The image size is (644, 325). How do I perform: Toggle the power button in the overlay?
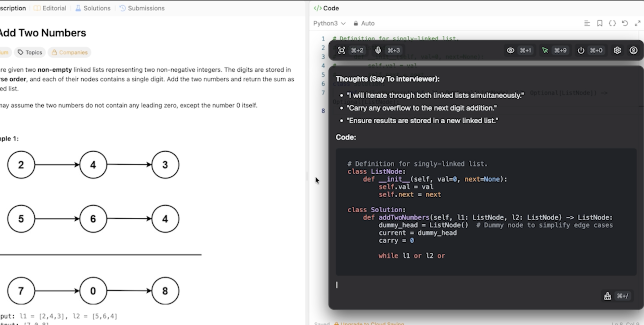pos(581,50)
